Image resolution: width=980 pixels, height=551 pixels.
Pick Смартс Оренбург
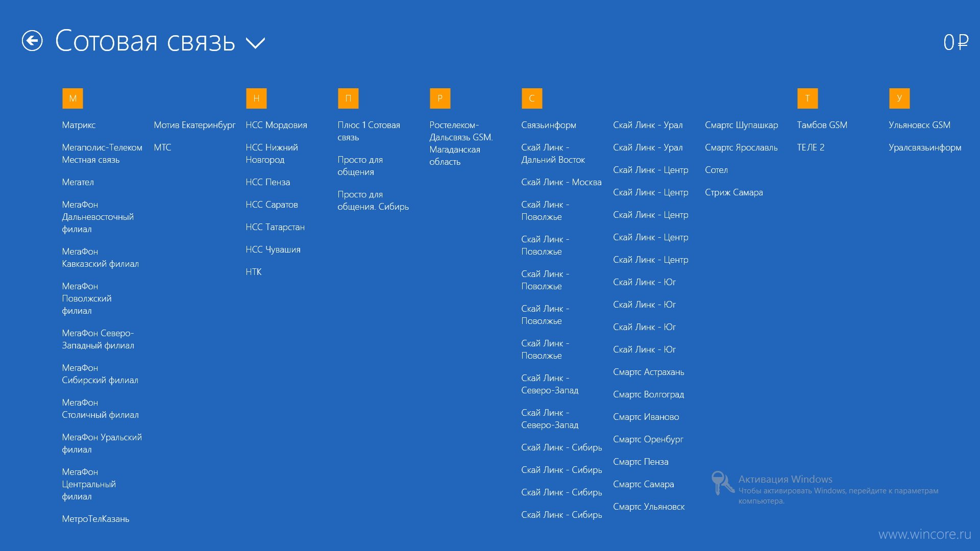point(648,439)
